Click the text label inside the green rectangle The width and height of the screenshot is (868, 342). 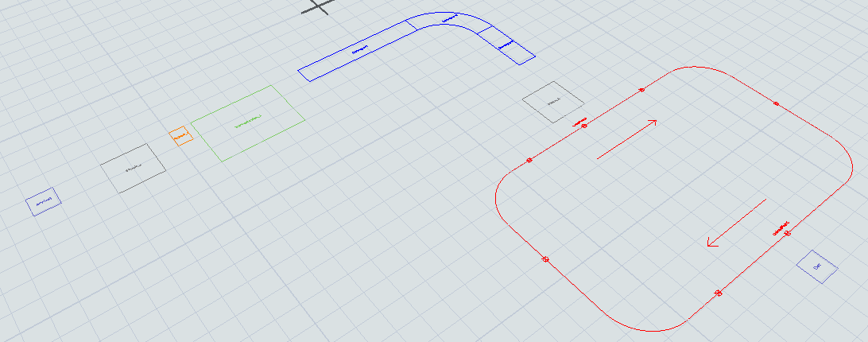click(x=247, y=122)
